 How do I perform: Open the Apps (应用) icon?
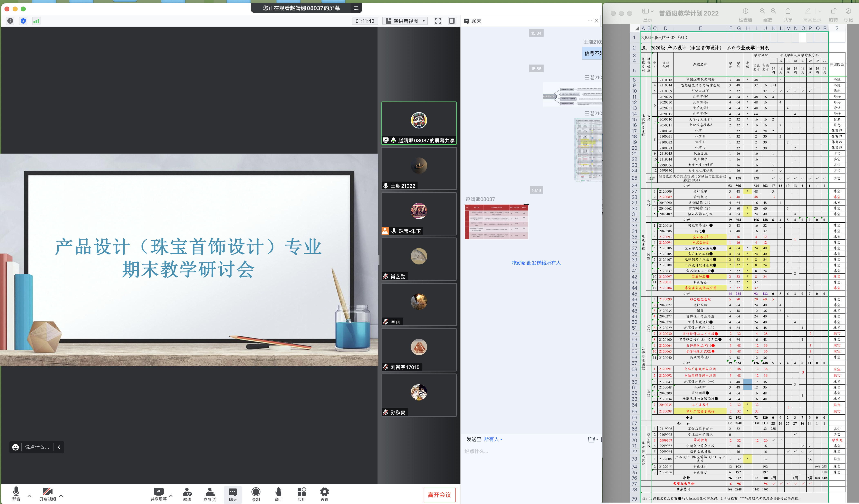[301, 492]
